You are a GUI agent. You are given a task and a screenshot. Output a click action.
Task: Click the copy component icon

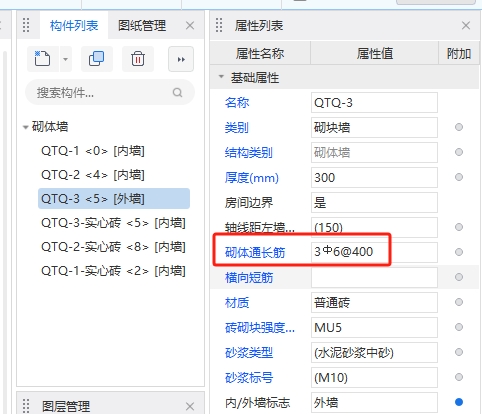pos(97,59)
